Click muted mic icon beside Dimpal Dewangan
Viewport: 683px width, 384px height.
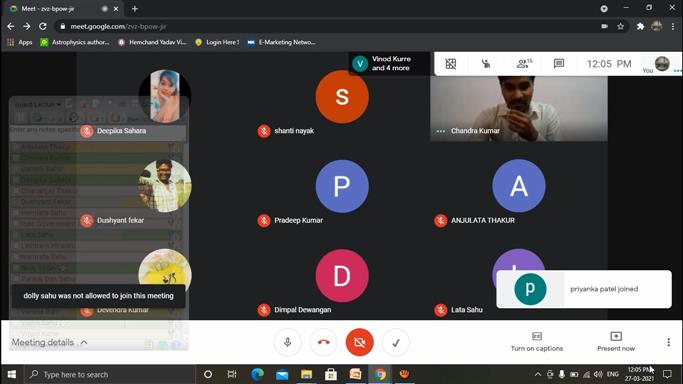[x=264, y=310]
